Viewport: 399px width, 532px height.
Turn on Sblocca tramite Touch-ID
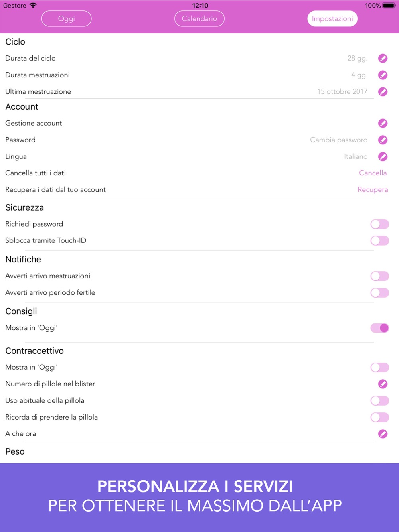[x=379, y=241]
